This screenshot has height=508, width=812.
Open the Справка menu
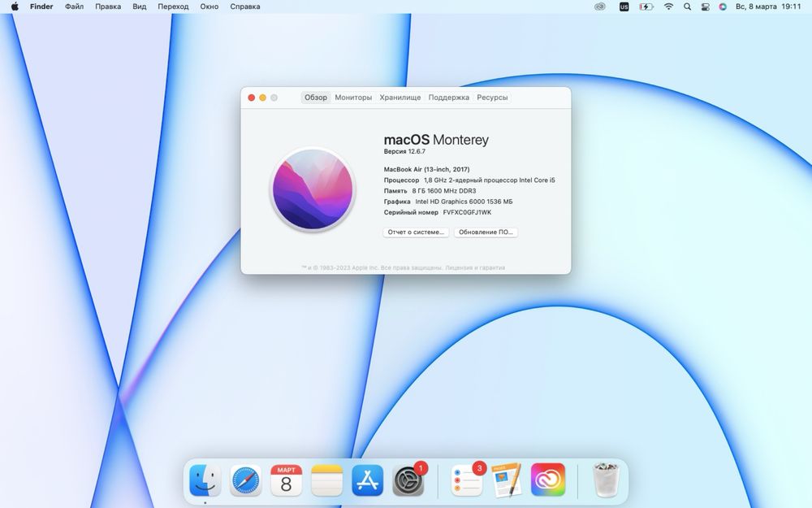coord(245,7)
